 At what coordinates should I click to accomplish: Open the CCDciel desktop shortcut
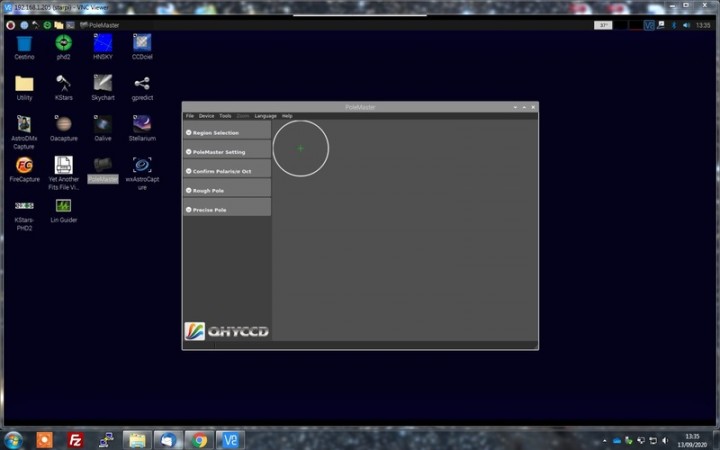(x=142, y=44)
